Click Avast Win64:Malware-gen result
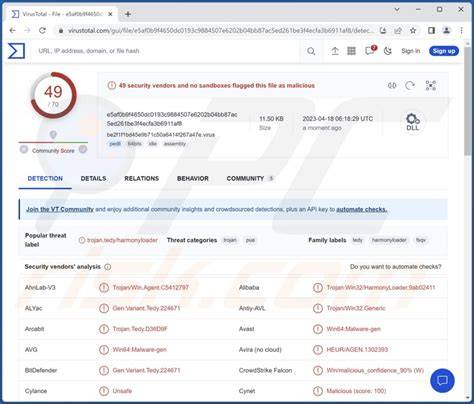 point(353,329)
